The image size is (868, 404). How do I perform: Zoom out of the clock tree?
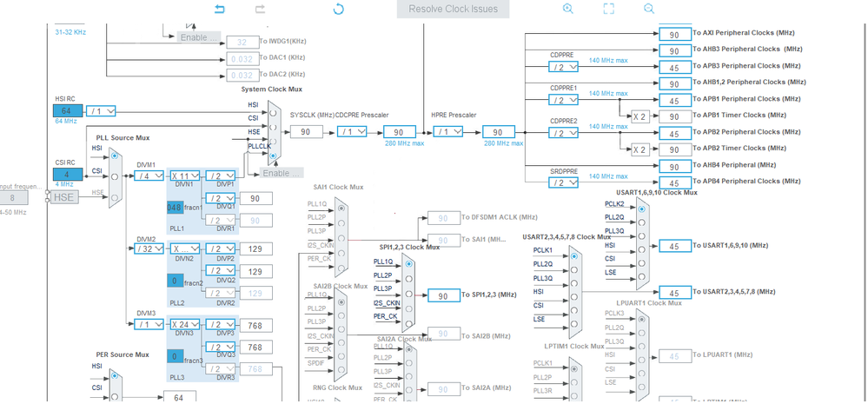coord(649,9)
